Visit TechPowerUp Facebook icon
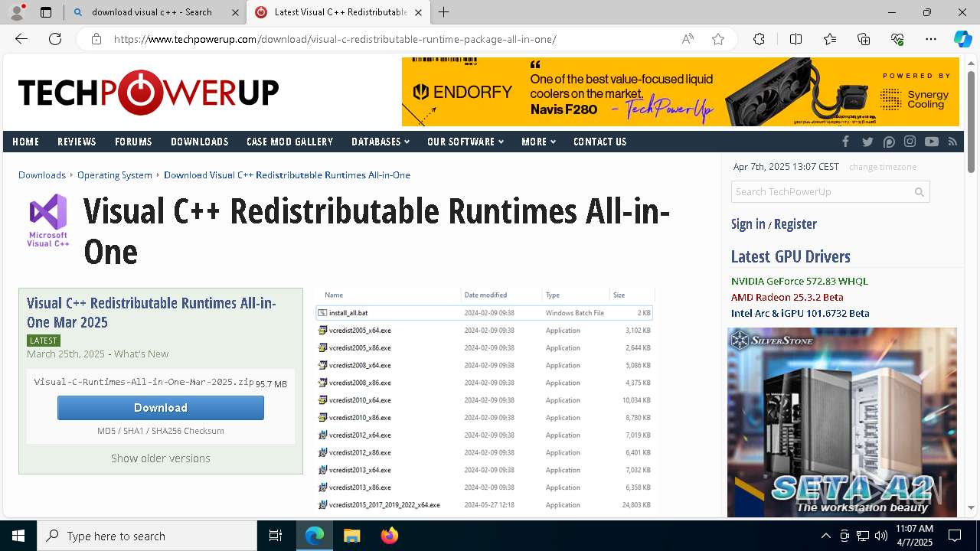Screen dimensions: 980x551 click(x=846, y=142)
